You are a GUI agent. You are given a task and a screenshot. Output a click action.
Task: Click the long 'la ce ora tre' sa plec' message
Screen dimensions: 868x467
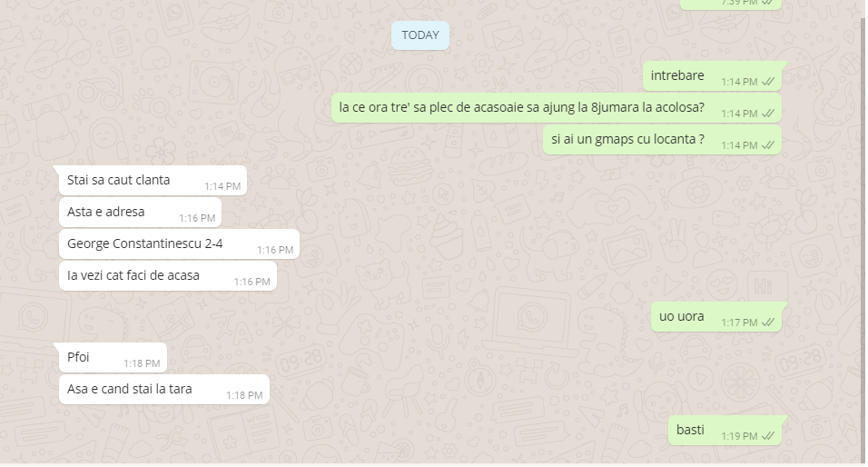click(557, 108)
